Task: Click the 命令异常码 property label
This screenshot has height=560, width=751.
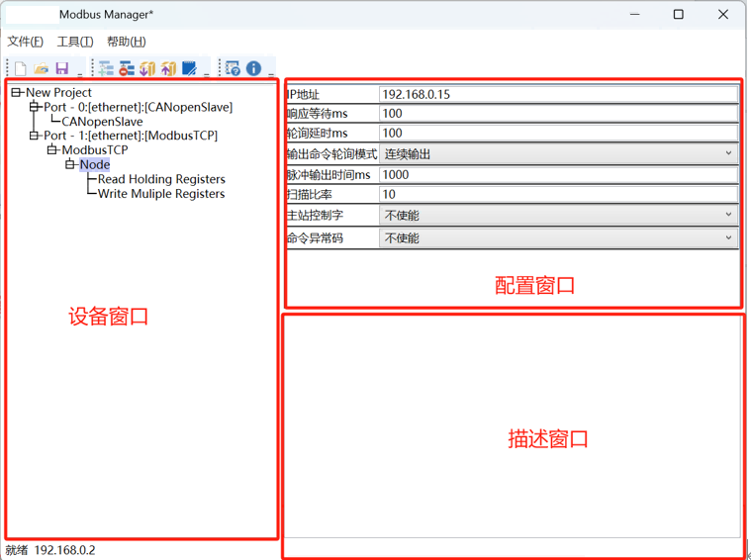Action: click(x=315, y=237)
